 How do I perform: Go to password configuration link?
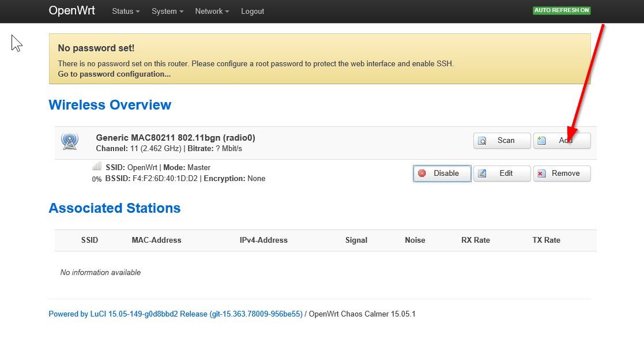[114, 74]
